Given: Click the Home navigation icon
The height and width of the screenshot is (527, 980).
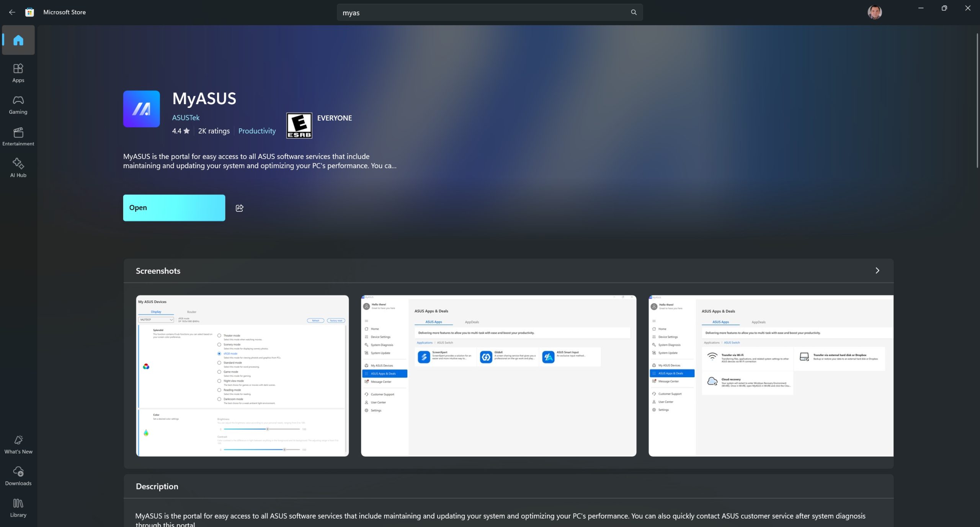Looking at the screenshot, I should 18,39.
